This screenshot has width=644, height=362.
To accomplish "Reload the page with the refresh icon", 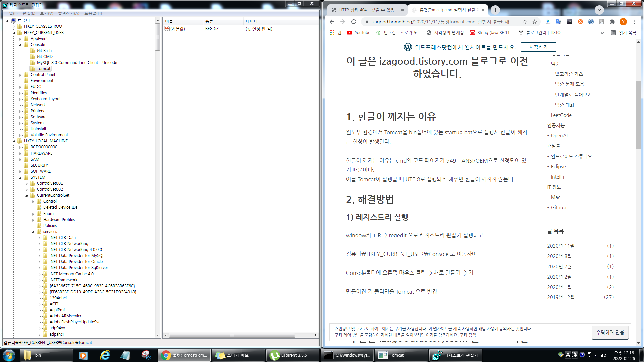I will click(354, 22).
